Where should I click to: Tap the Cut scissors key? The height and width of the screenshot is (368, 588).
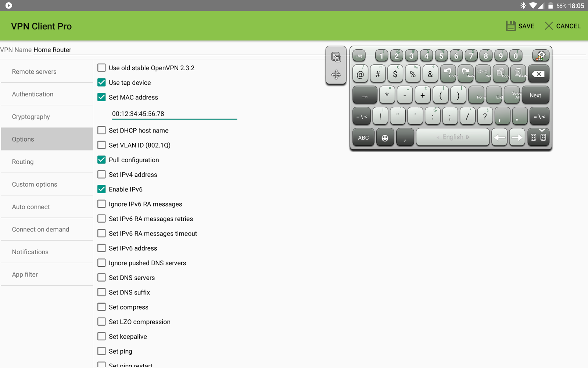click(x=483, y=74)
